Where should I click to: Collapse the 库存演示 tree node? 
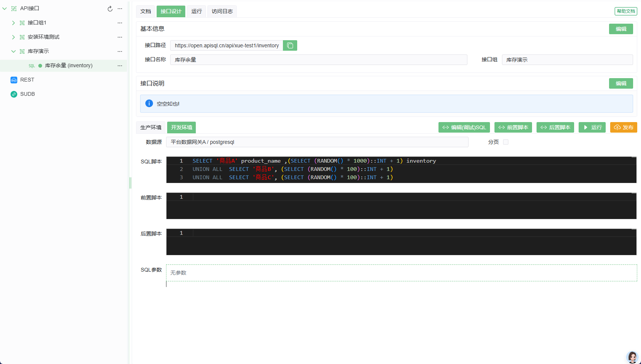tap(14, 51)
